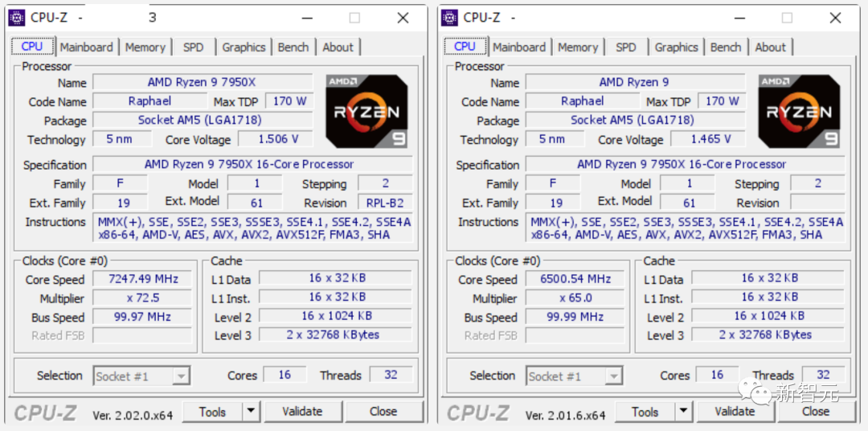The width and height of the screenshot is (868, 431).
Task: Expand Tools dropdown arrow in right window
Action: [x=684, y=412]
